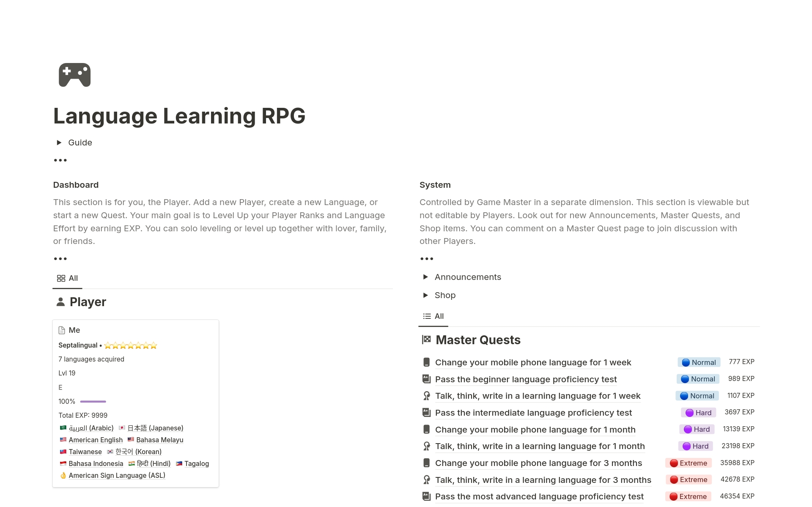This screenshot has width=812, height=507.
Task: Click the Hard difficulty badge on intermediate test
Action: tap(699, 412)
